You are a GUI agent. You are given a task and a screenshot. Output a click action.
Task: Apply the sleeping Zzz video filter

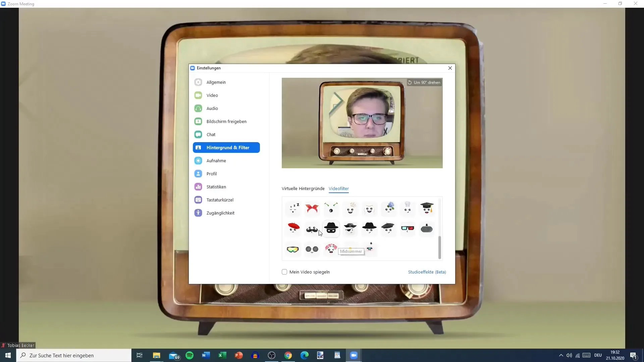tap(293, 208)
